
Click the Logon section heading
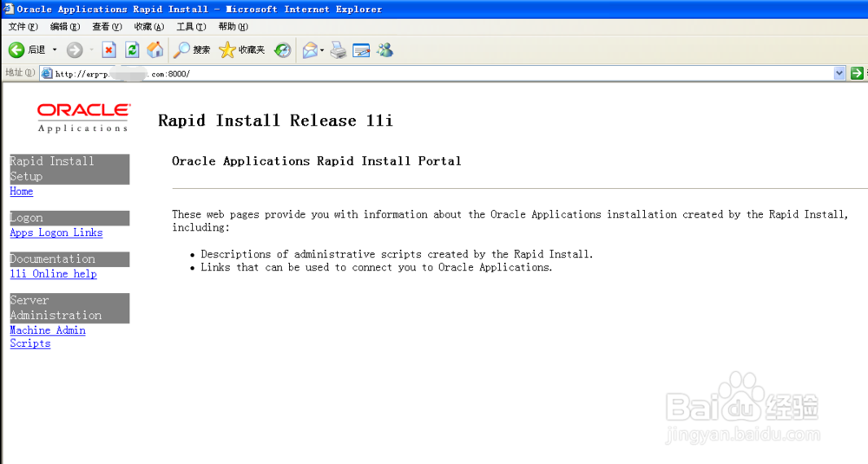[69, 218]
